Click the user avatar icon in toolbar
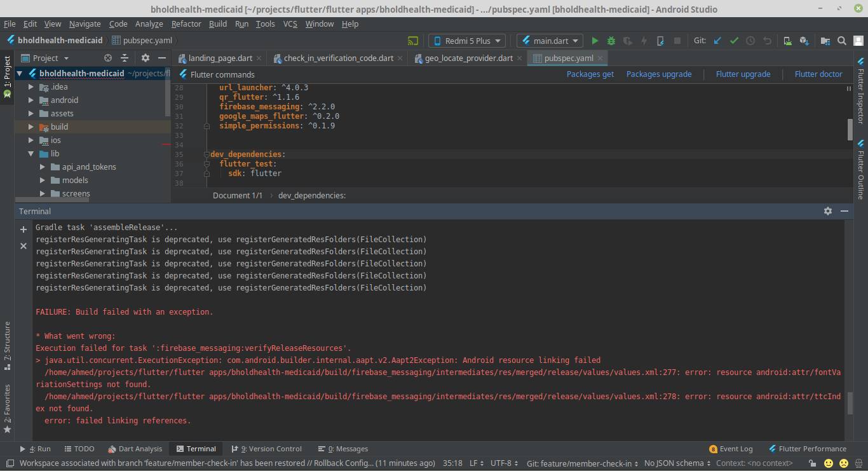This screenshot has height=471, width=868. point(858,40)
